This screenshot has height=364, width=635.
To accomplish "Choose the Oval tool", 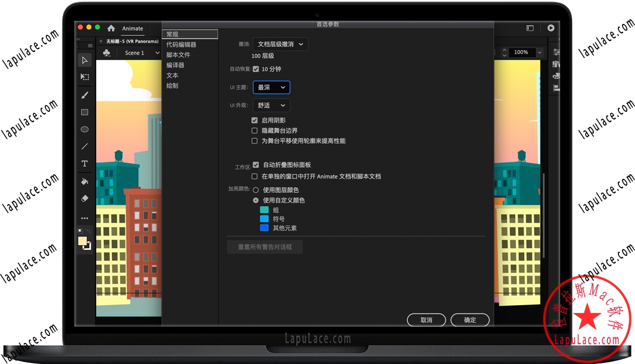I will pyautogui.click(x=84, y=129).
